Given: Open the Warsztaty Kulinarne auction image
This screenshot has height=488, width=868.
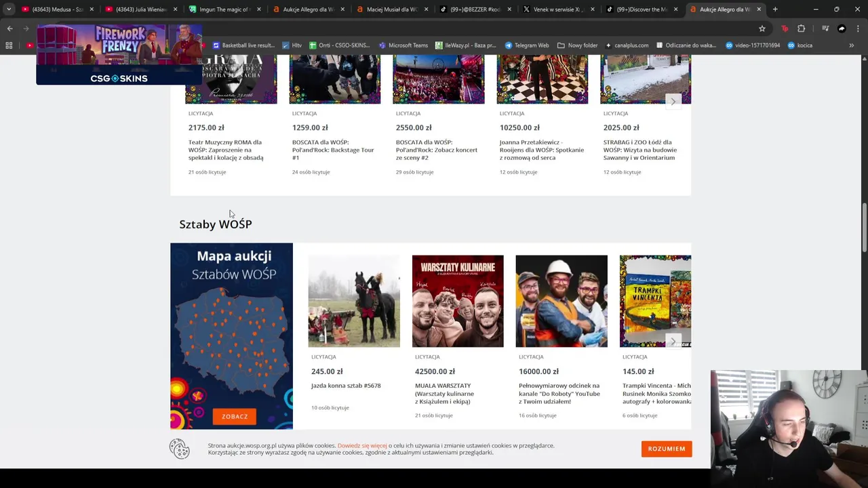Looking at the screenshot, I should pyautogui.click(x=458, y=301).
